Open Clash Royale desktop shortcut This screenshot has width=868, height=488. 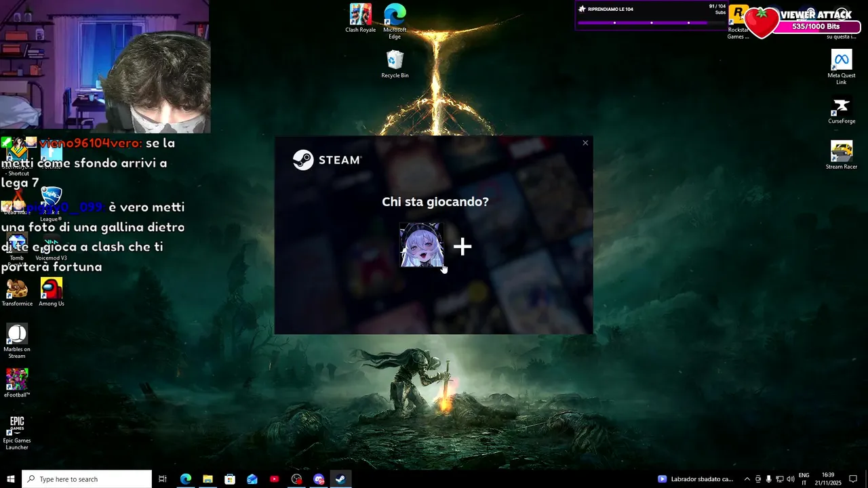[x=361, y=18]
